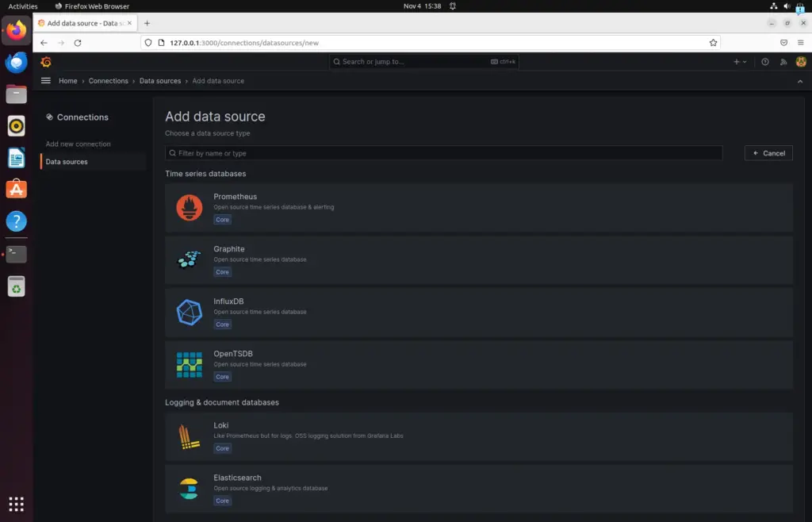Open the help question mark icon
Screen dimensions: 812x522
point(765,62)
